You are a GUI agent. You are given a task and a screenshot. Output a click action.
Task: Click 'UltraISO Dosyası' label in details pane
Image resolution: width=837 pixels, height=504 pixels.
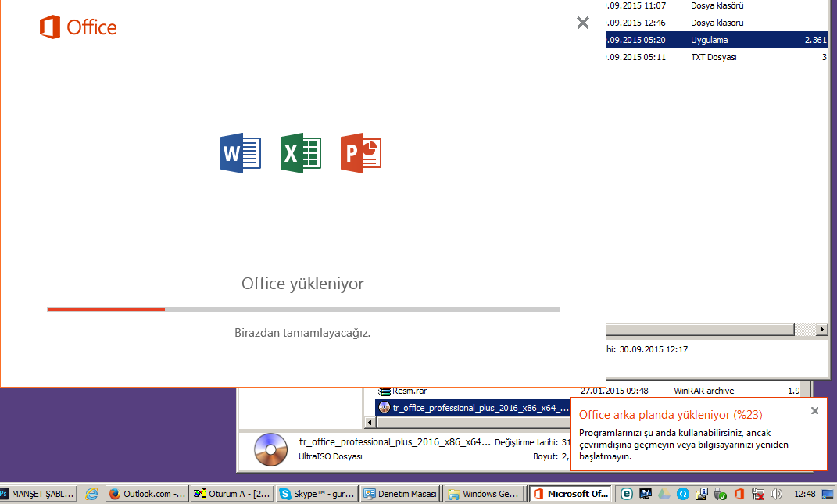coord(331,456)
